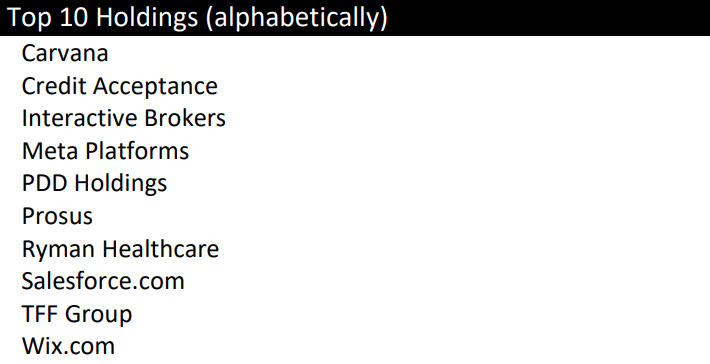Click the Interactive Brokers entry
The height and width of the screenshot is (364, 710).
click(x=124, y=118)
